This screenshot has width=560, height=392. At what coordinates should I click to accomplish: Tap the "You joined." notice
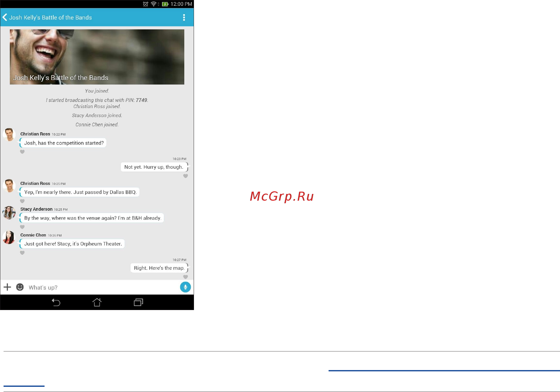97,91
